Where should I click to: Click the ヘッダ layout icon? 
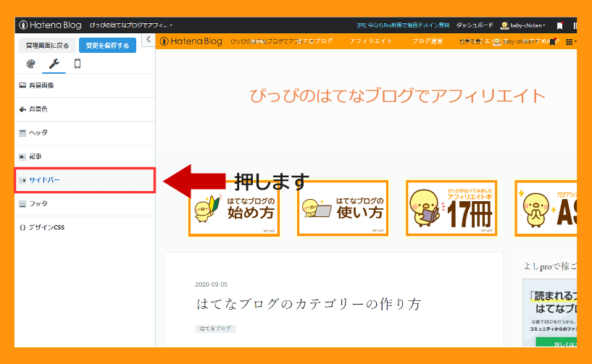22,132
